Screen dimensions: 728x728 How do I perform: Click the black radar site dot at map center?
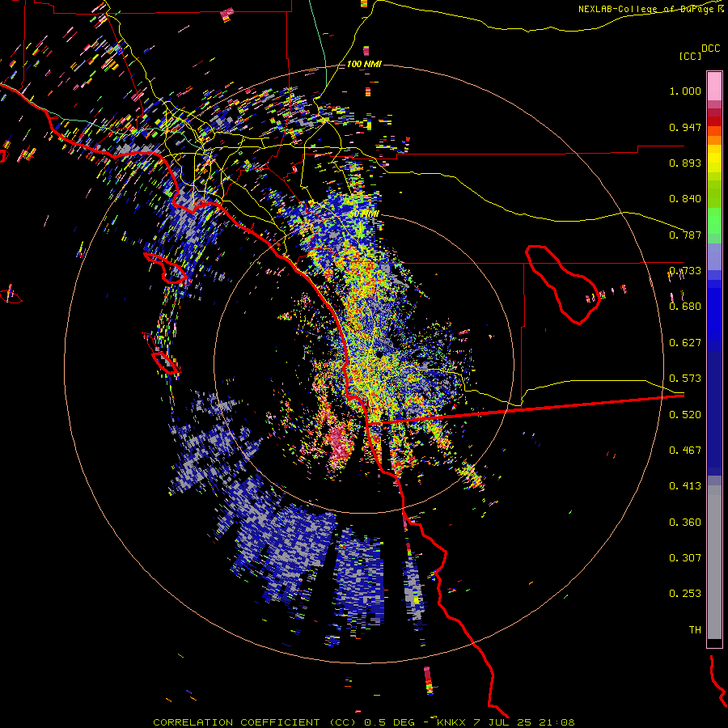(379, 355)
